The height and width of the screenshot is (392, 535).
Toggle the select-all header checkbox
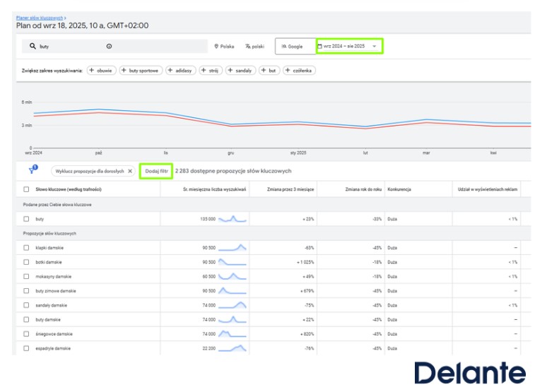[x=26, y=189]
